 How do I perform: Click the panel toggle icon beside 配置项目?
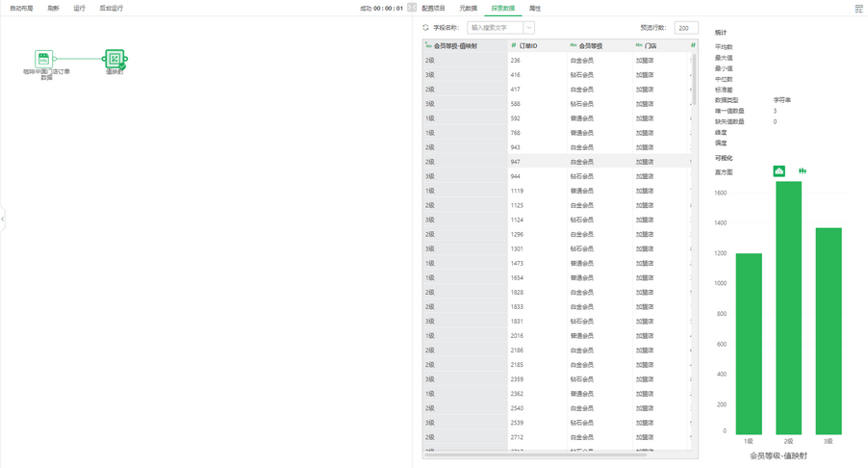pos(412,7)
